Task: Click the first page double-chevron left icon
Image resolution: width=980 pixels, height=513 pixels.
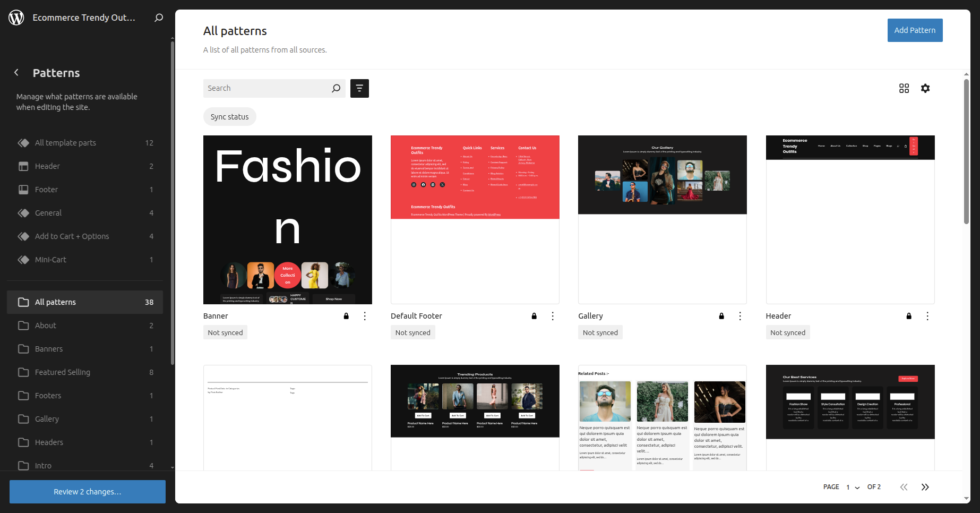Action: click(x=904, y=487)
